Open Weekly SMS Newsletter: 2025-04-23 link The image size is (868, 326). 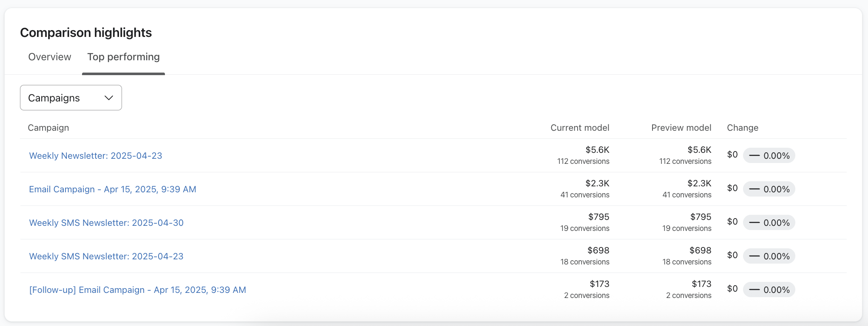pyautogui.click(x=106, y=256)
